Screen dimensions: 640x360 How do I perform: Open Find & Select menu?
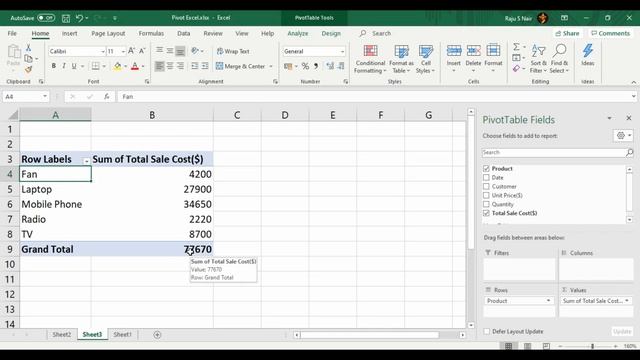[x=559, y=59]
